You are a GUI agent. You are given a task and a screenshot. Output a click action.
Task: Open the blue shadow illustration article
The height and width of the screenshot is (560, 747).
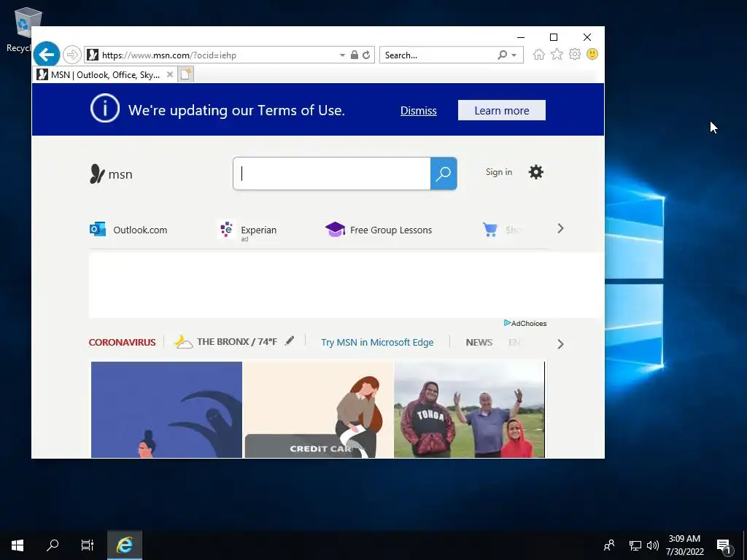166,410
